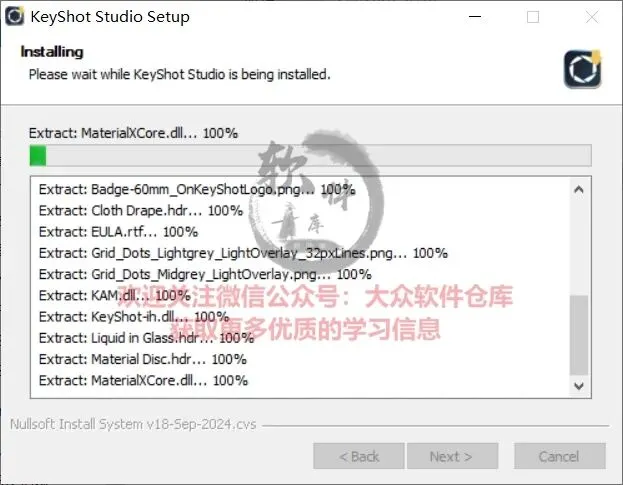Screen dimensions: 623x485
Task: Click the KeyShot Studio logo in the header
Action: (582, 69)
